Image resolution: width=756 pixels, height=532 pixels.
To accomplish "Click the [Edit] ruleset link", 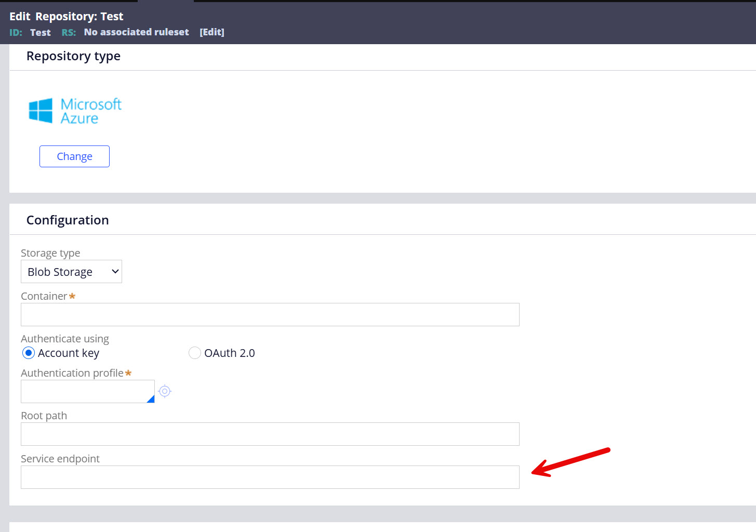I will click(x=212, y=32).
